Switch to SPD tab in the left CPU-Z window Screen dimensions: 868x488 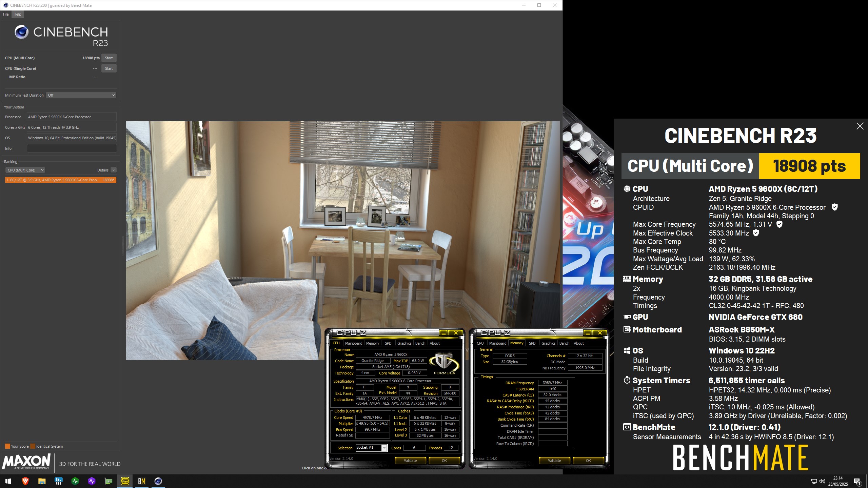tap(388, 343)
